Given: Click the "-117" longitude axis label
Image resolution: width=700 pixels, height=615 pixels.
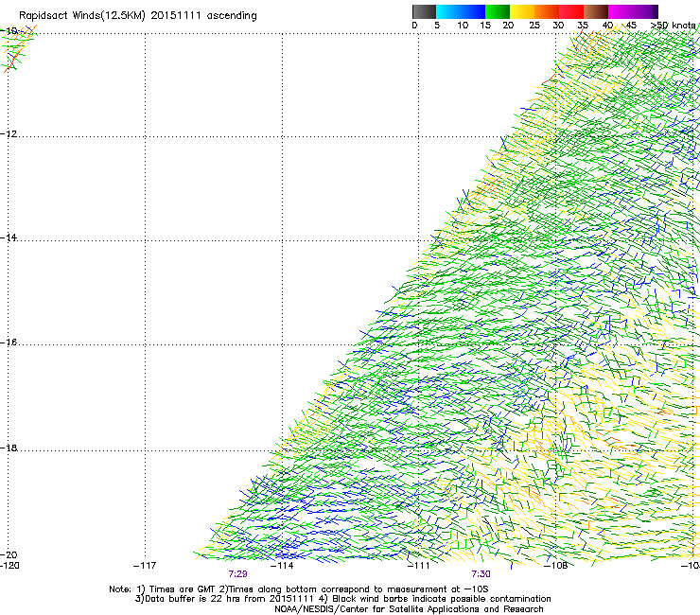Looking at the screenshot, I should pyautogui.click(x=145, y=566).
